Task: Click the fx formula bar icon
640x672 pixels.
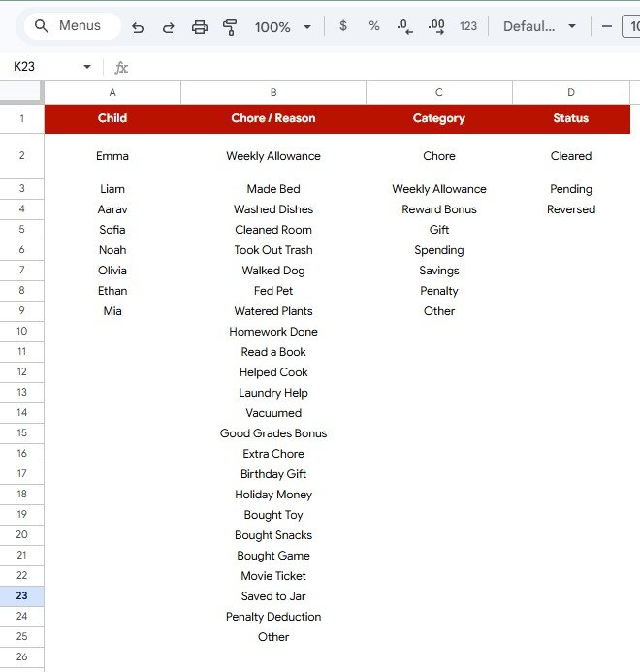Action: point(121,67)
